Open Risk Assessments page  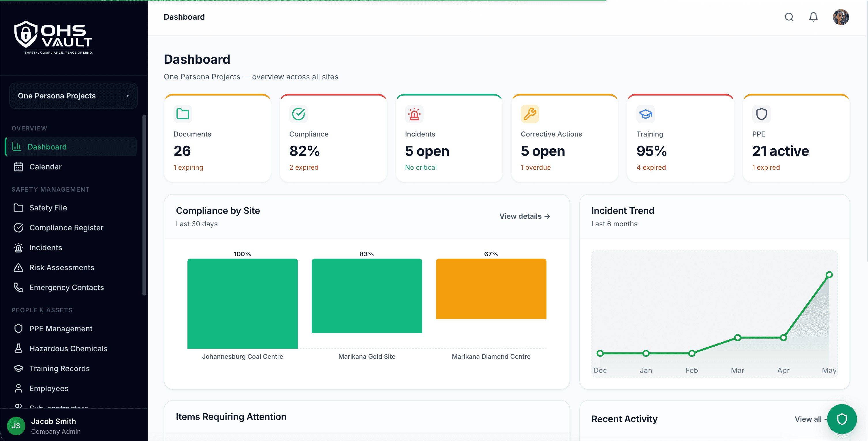click(x=71, y=267)
